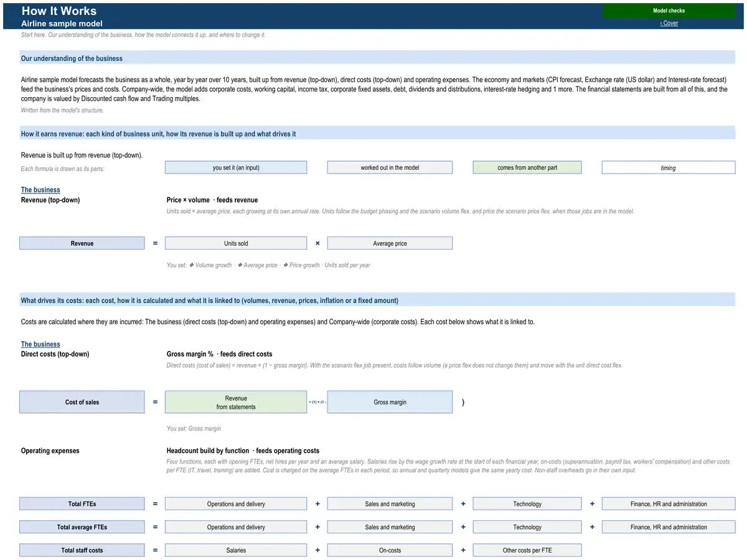The height and width of the screenshot is (560, 747).
Task: Select Finance, HR and administration in Total average FTEs row
Action: [x=669, y=527]
